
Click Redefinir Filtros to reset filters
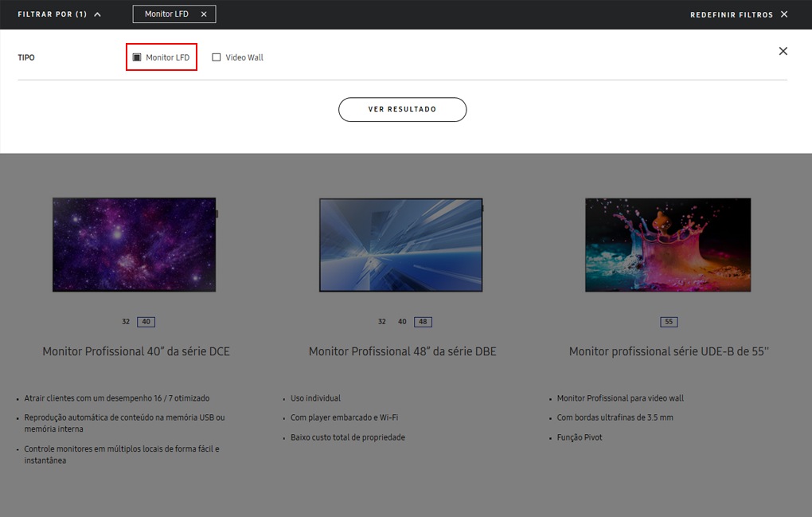point(732,14)
